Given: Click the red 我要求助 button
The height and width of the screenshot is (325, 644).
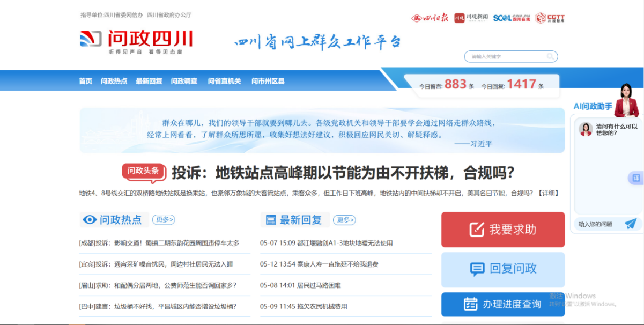Looking at the screenshot, I should tap(502, 230).
